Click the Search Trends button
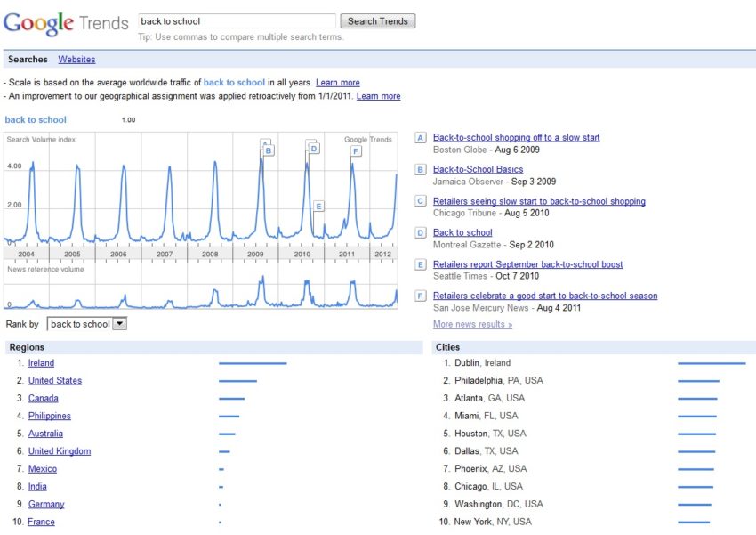Screen dimensions: 756x535 click(x=378, y=21)
